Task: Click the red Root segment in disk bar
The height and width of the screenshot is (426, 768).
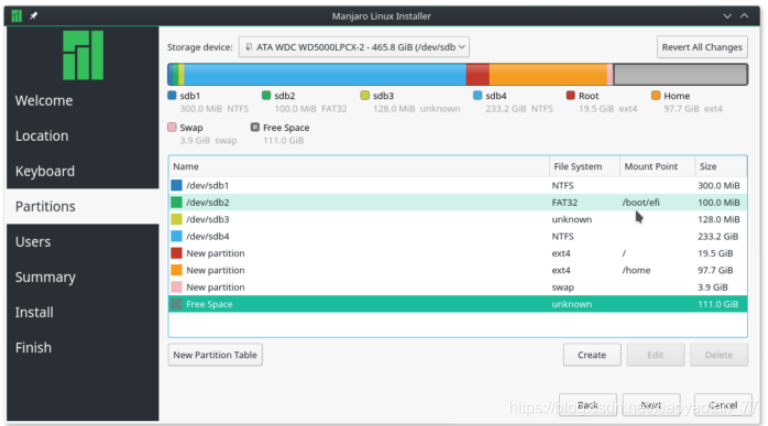Action: pos(478,75)
